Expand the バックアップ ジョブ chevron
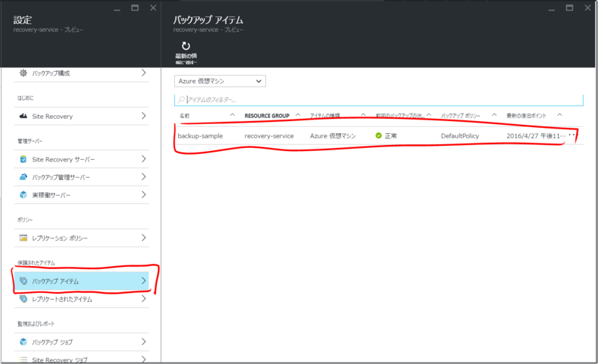Viewport: 598px width, 364px height. pyautogui.click(x=144, y=342)
